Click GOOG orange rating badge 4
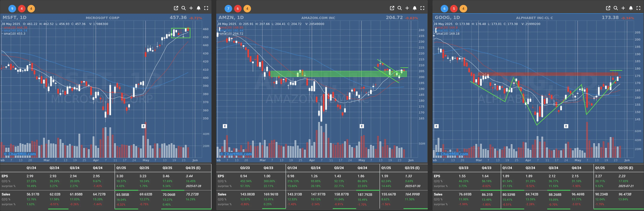This screenshot has height=211, width=644. [x=463, y=9]
